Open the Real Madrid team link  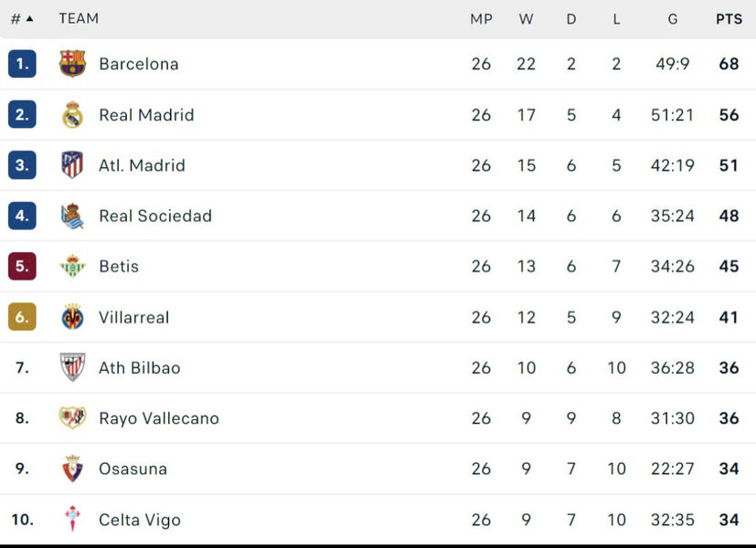tap(146, 115)
